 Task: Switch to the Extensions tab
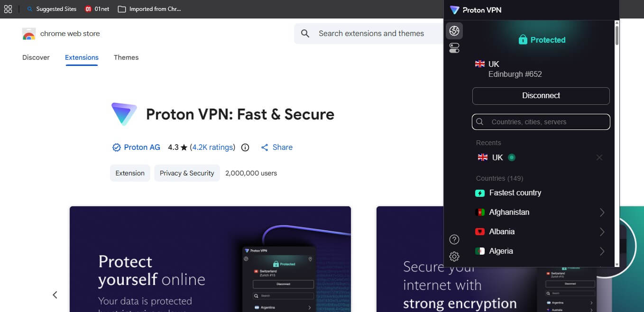82,57
